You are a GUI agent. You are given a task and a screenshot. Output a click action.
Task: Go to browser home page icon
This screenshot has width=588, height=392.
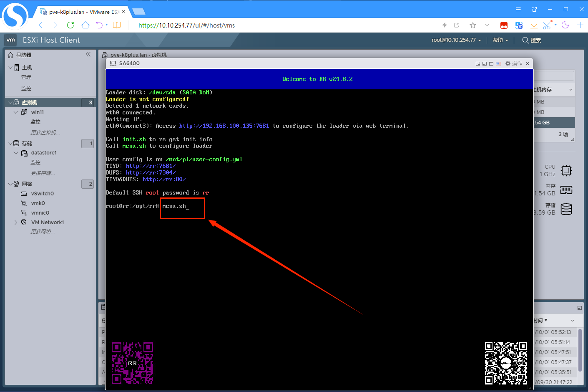pyautogui.click(x=85, y=25)
